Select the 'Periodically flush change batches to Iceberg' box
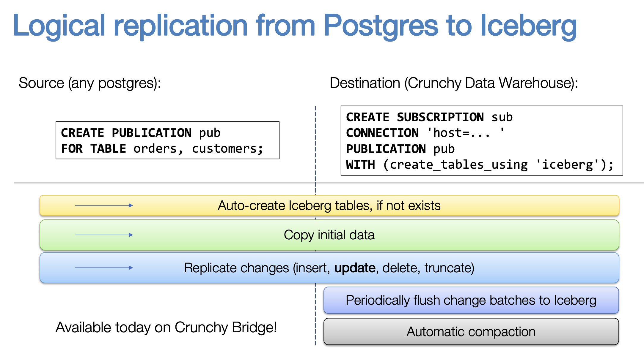Image resolution: width=644 pixels, height=351 pixels. click(x=471, y=300)
